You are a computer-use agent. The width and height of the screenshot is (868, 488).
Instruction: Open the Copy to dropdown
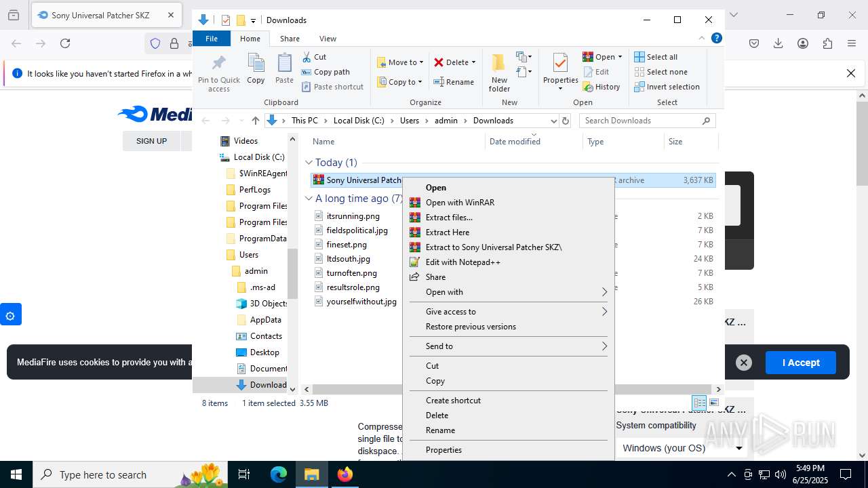(x=400, y=82)
